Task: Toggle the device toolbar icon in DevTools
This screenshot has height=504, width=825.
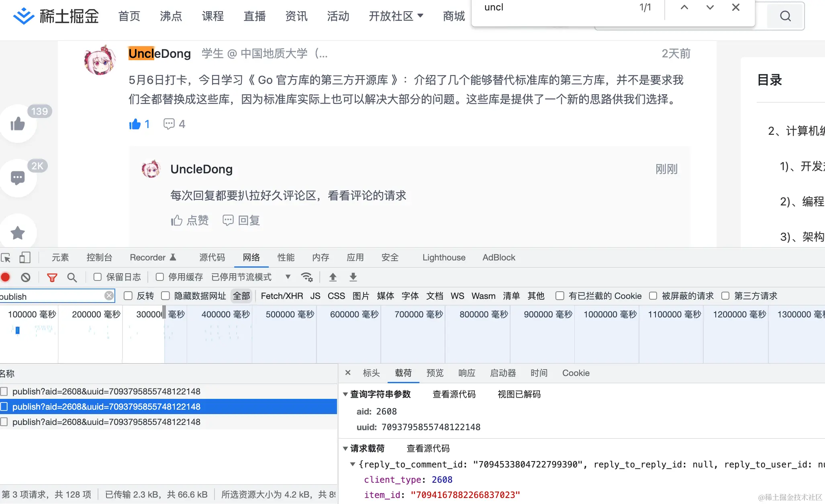Action: pyautogui.click(x=25, y=258)
